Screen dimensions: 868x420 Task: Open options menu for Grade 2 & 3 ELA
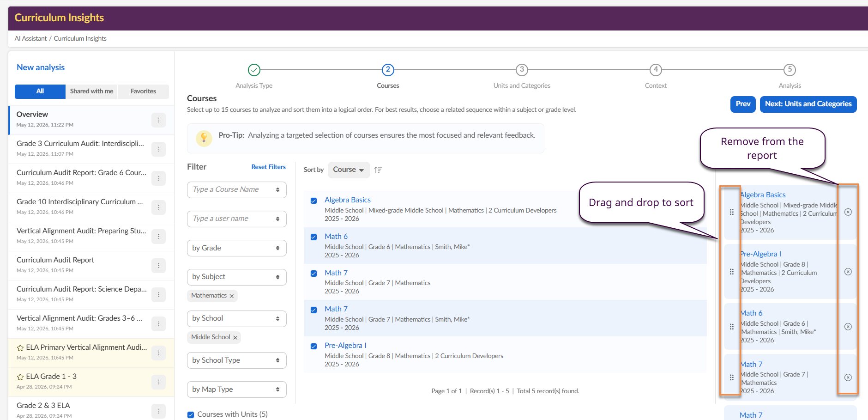click(x=158, y=411)
